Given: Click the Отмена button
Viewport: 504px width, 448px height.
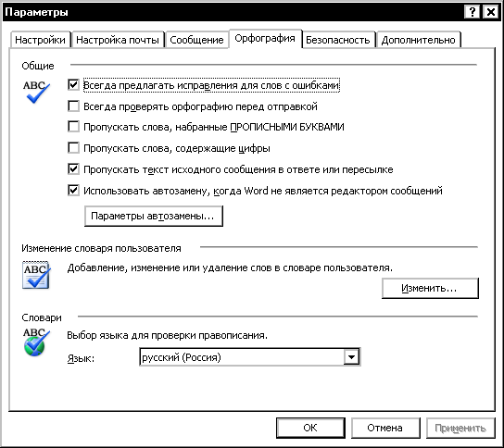Looking at the screenshot, I should pos(385,428).
